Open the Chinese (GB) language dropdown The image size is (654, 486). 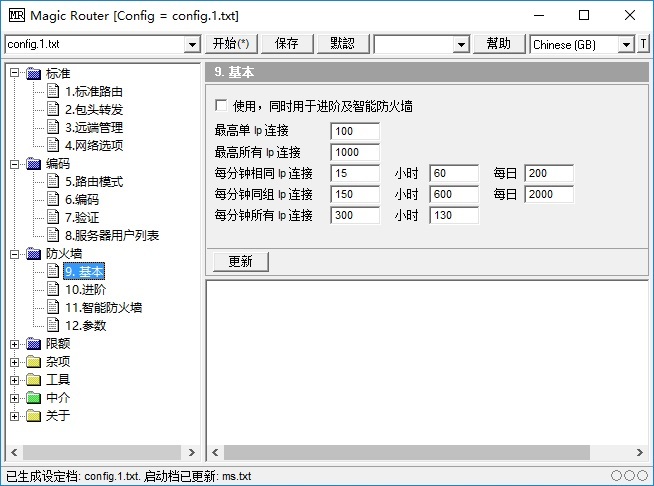pyautogui.click(x=626, y=44)
